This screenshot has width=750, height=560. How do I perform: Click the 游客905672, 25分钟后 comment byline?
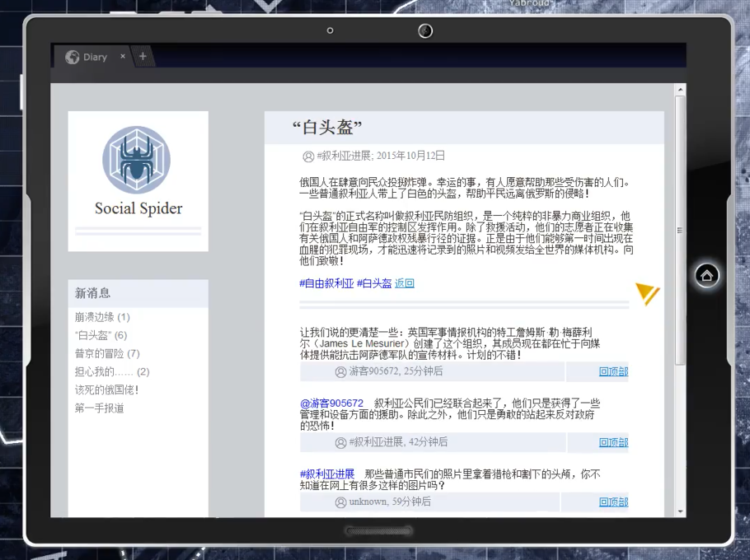click(396, 371)
